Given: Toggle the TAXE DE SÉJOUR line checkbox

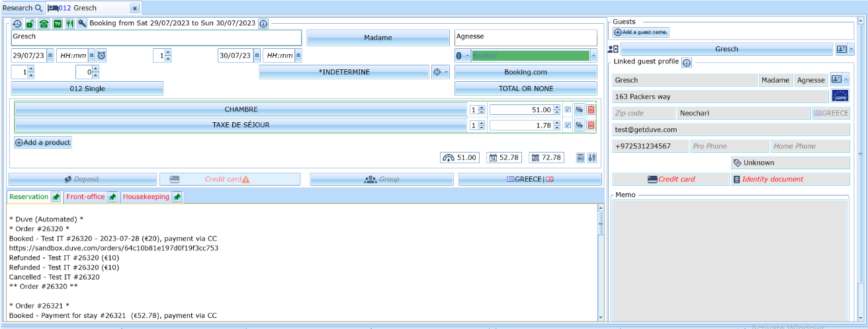Looking at the screenshot, I should pyautogui.click(x=568, y=125).
